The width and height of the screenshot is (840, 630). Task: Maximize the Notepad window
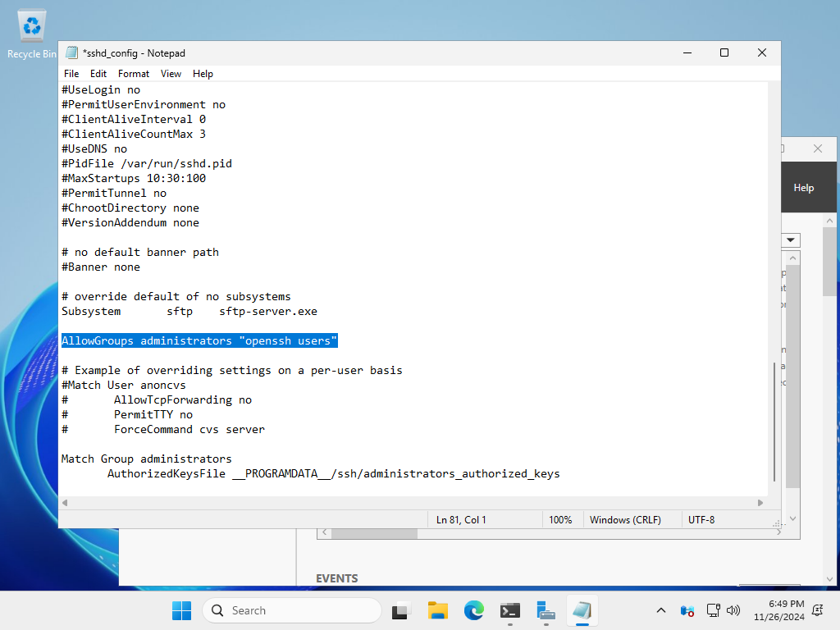coord(724,52)
